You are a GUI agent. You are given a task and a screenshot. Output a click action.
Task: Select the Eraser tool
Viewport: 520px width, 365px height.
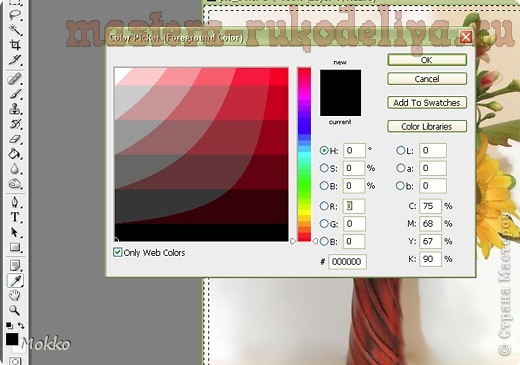[15, 139]
